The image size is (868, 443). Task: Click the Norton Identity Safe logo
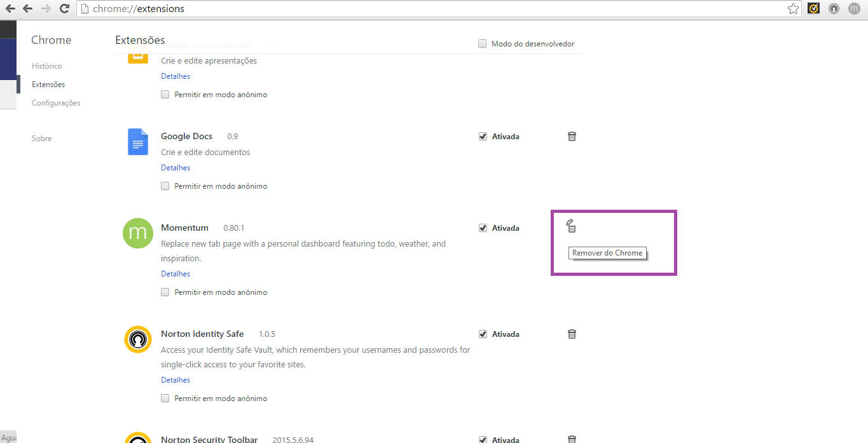138,339
